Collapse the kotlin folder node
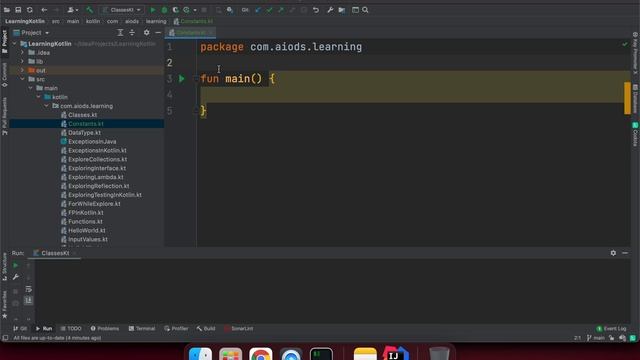The width and height of the screenshot is (640, 360). (39, 97)
